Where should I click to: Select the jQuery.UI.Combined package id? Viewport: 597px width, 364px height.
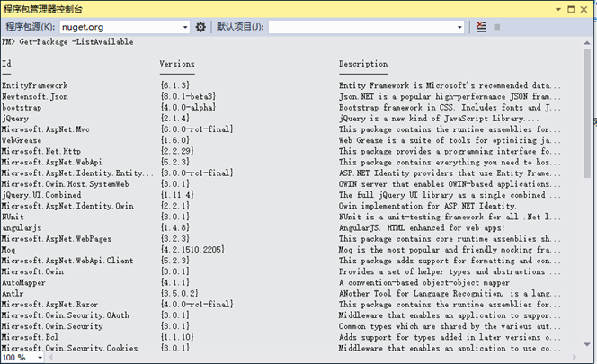pos(41,195)
